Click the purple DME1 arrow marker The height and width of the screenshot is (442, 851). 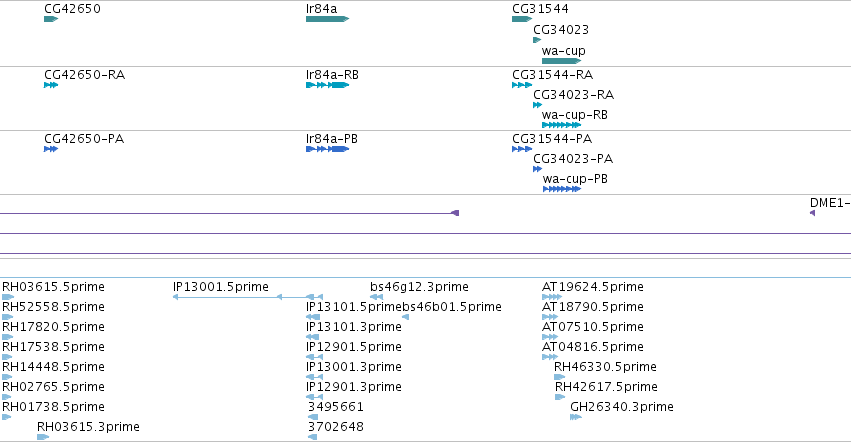pos(812,213)
